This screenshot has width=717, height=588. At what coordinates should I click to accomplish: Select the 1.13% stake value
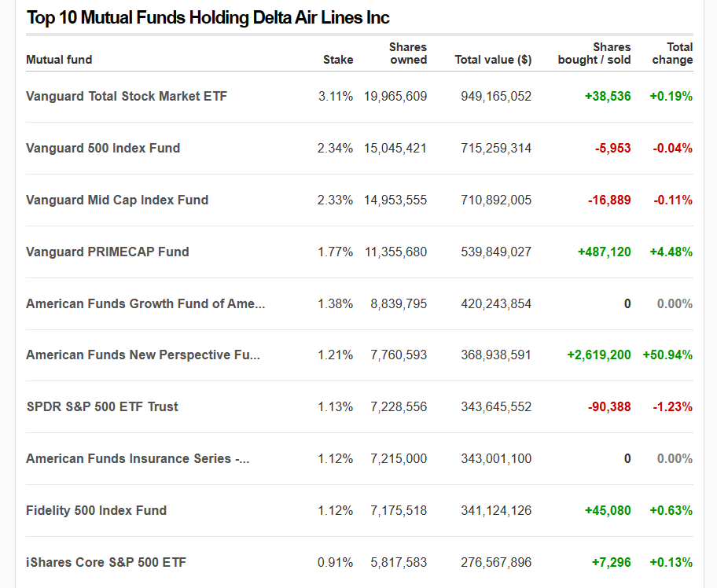pyautogui.click(x=336, y=407)
